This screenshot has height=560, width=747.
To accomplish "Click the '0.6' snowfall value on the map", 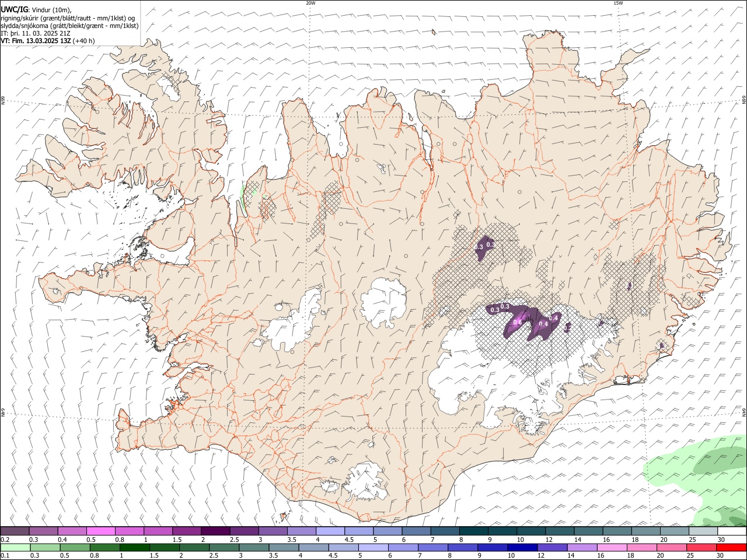I will (x=517, y=323).
